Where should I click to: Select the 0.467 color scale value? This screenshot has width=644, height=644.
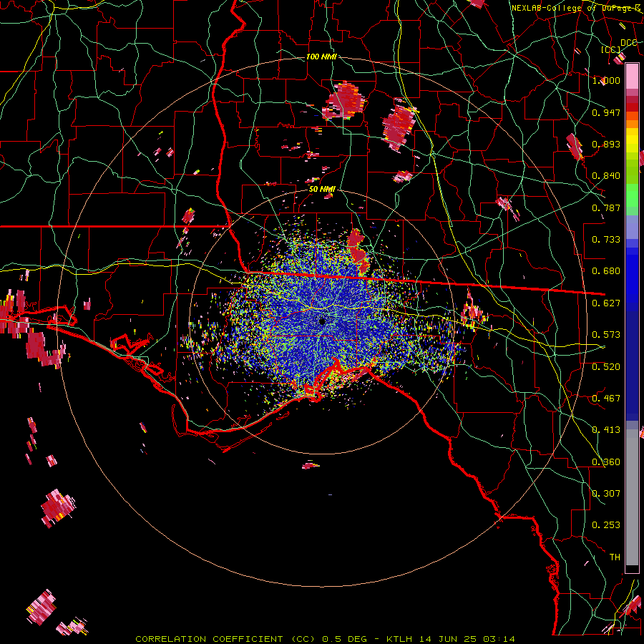click(606, 399)
